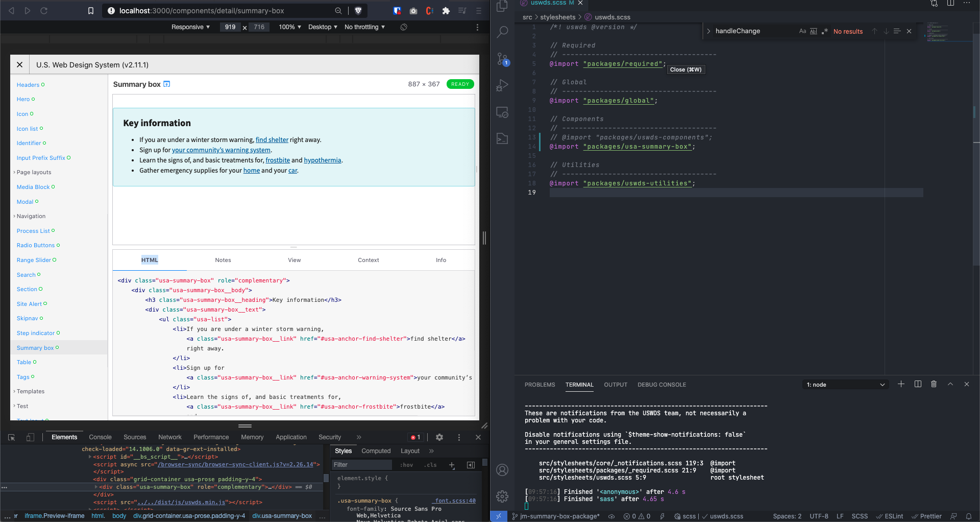
Task: Open the Source Control icon with badge
Action: 502,59
